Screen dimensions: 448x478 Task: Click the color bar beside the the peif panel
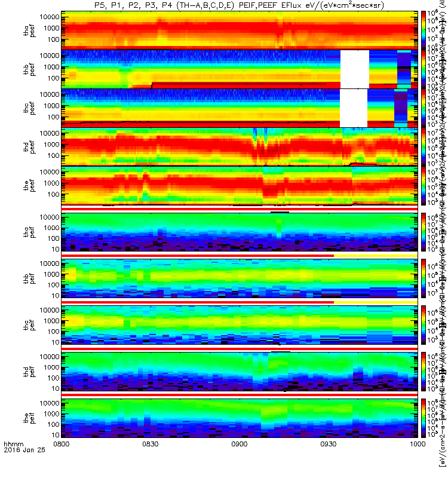[x=424, y=418]
